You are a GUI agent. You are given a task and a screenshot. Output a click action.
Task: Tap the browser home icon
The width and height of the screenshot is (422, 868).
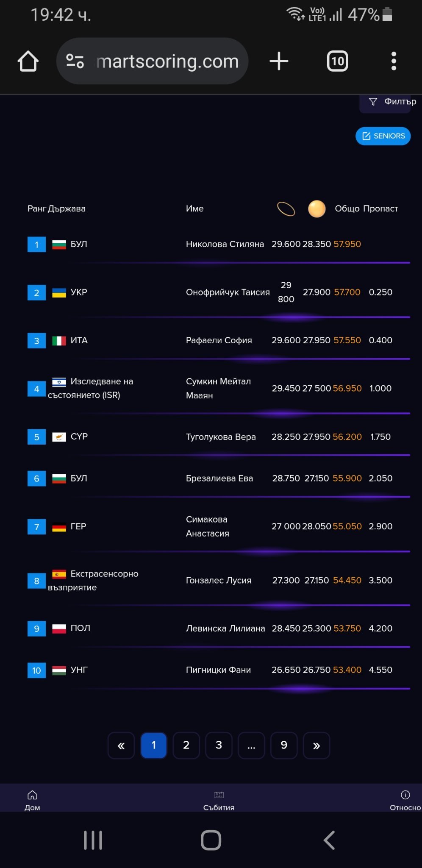28,61
